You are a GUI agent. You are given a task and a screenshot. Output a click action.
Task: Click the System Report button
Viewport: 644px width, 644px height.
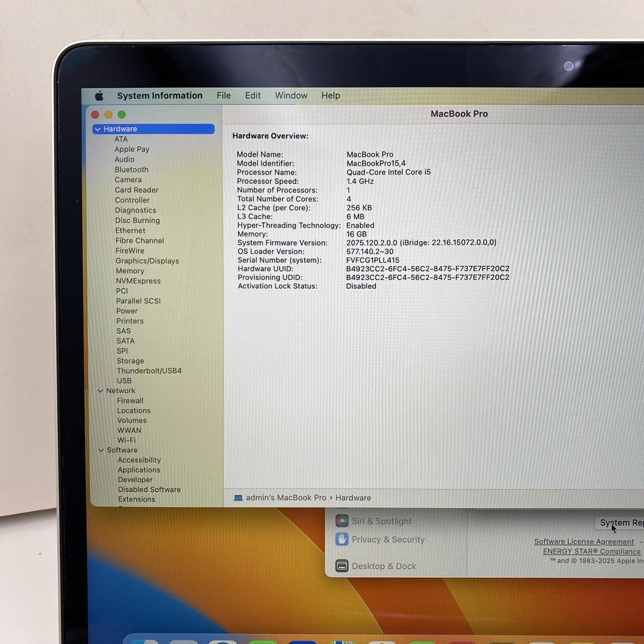click(619, 523)
